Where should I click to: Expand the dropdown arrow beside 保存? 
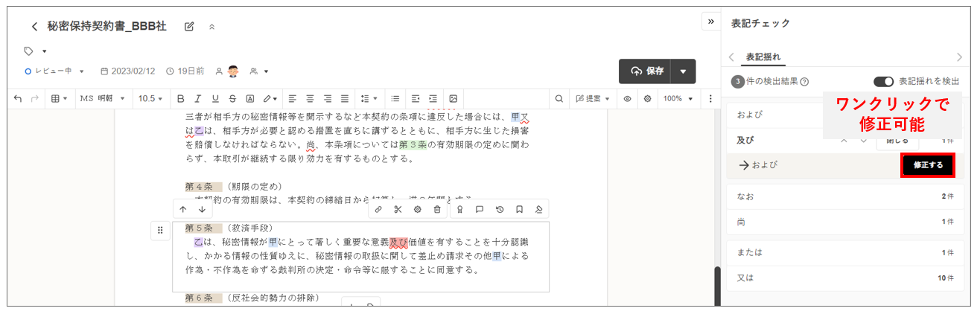(683, 71)
